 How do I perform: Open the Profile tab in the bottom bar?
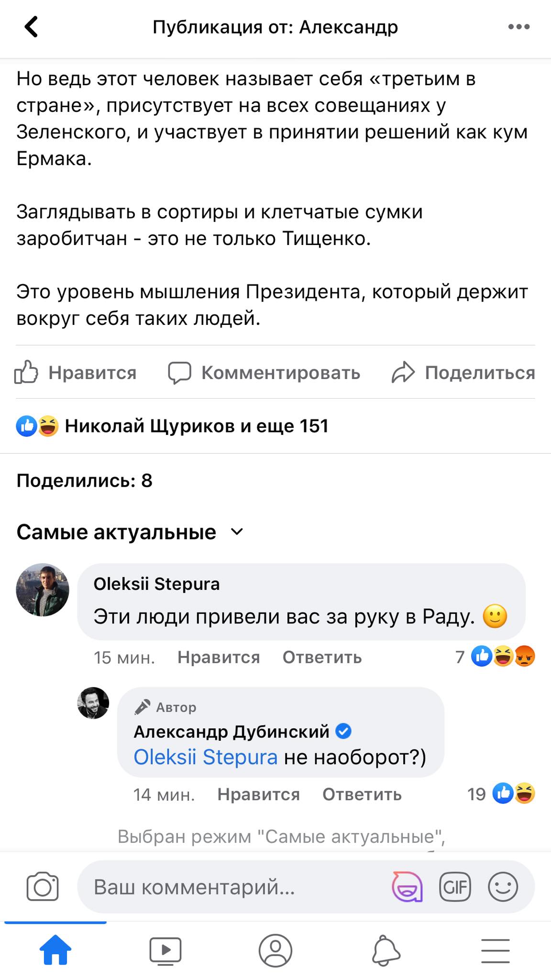point(275,950)
